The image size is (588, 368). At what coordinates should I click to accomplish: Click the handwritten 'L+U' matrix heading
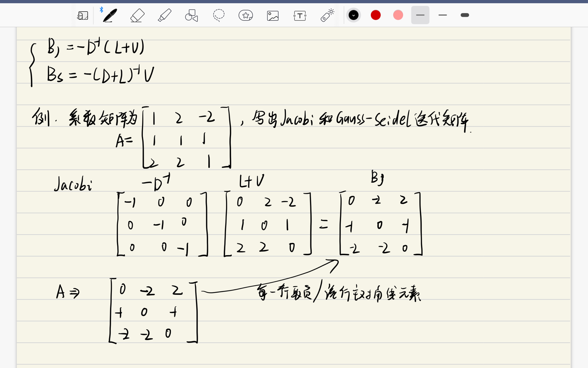coord(252,181)
